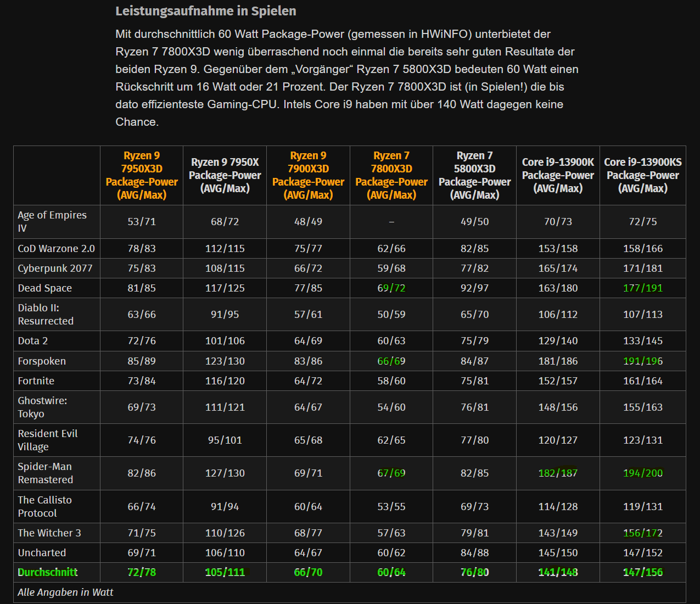Click the Ryzen 9 7900X3D column header

(x=308, y=175)
